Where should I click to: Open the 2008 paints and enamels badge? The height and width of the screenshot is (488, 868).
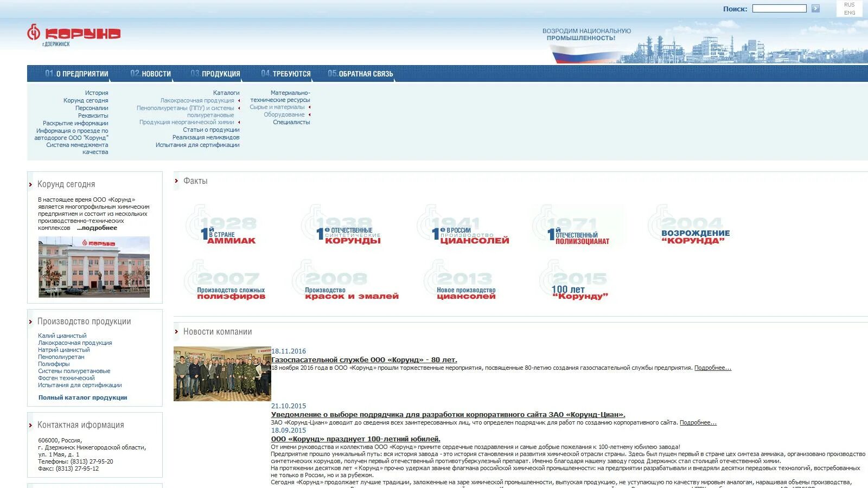346,280
